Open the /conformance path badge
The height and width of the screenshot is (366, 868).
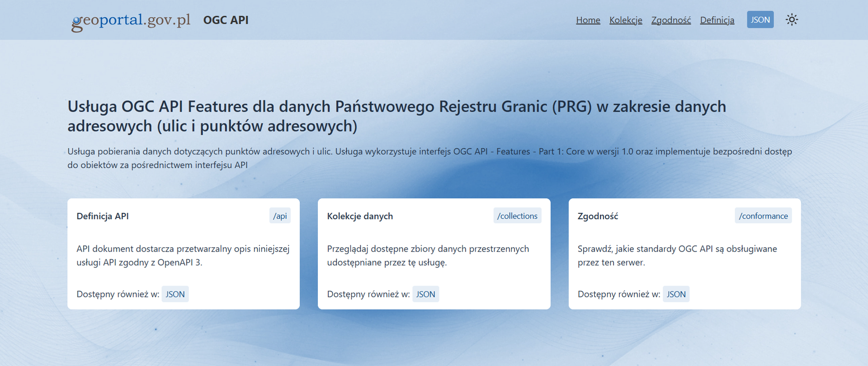(x=763, y=216)
